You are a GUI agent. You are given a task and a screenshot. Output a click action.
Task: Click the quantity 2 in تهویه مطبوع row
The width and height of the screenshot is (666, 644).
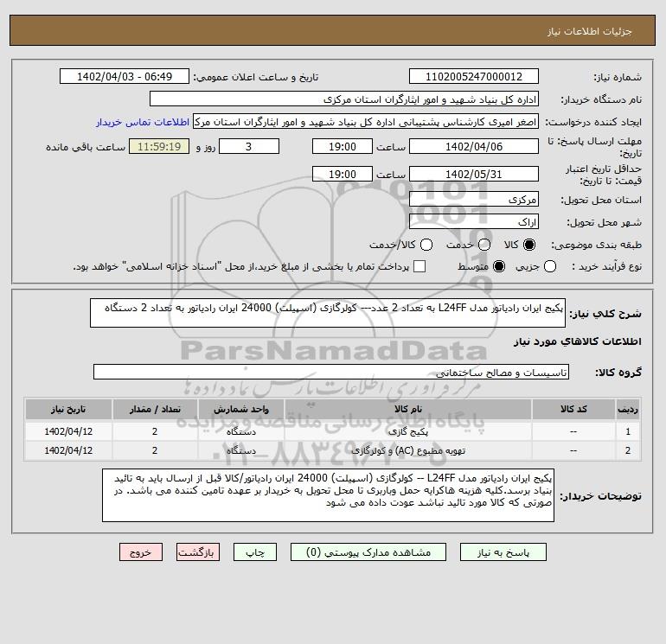coord(155,450)
